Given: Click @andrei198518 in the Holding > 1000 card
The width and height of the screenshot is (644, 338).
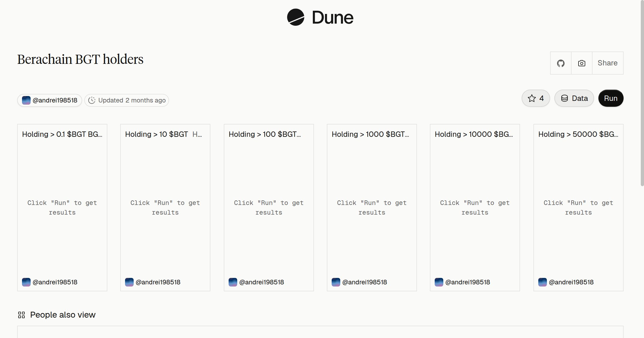Looking at the screenshot, I should [364, 282].
